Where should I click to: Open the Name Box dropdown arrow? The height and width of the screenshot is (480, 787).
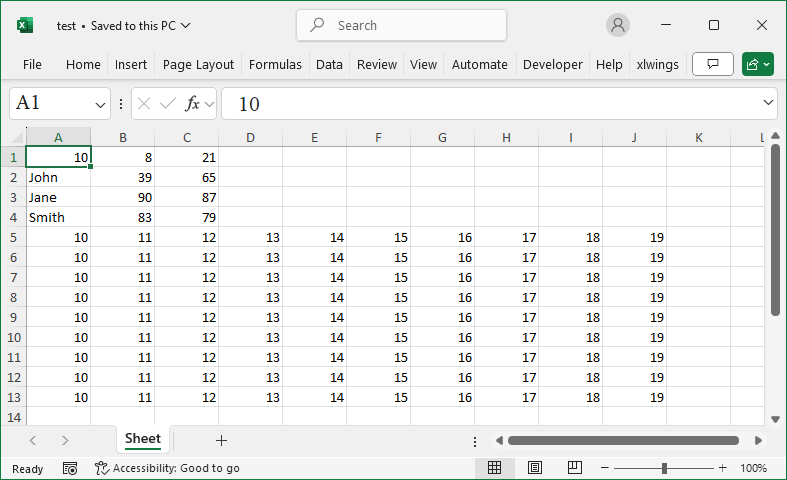coord(100,104)
